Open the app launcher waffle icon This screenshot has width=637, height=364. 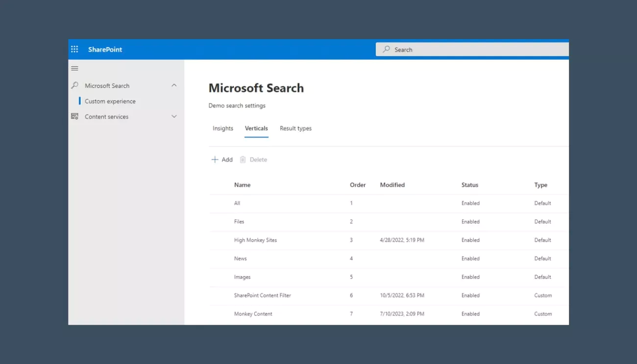[x=74, y=49]
